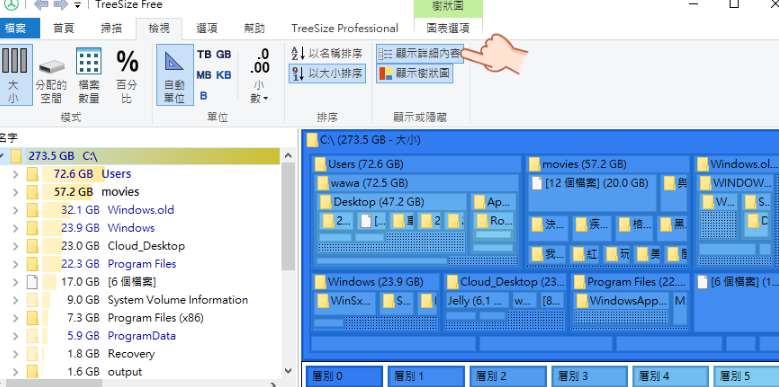Image resolution: width=779 pixels, height=387 pixels.
Task: Expand the Users folder tree node
Action: click(15, 174)
